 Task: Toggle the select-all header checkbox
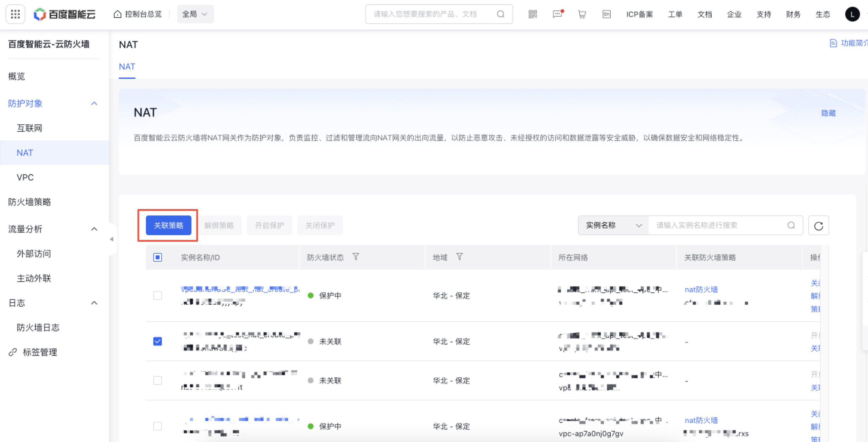[x=157, y=257]
